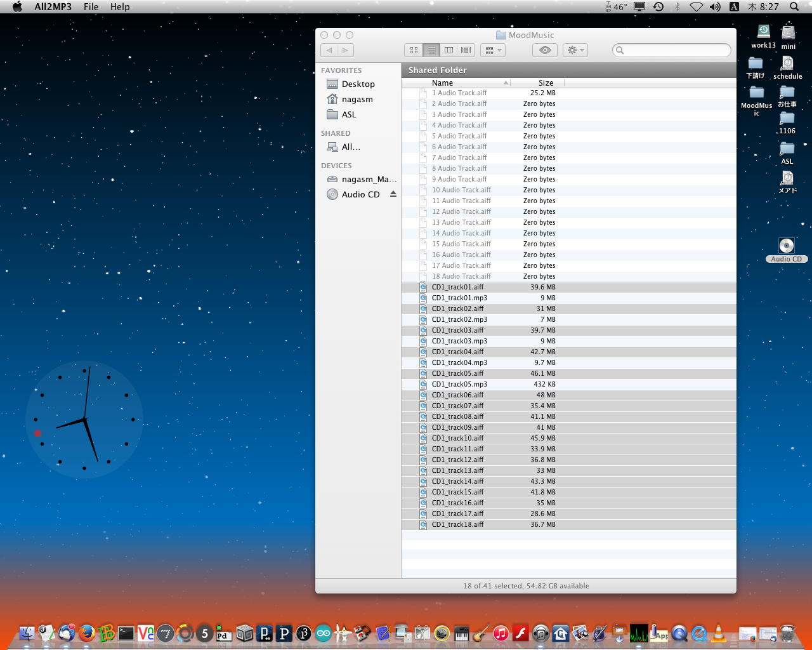
Task: Open the item arrangement dropdown
Action: click(493, 50)
